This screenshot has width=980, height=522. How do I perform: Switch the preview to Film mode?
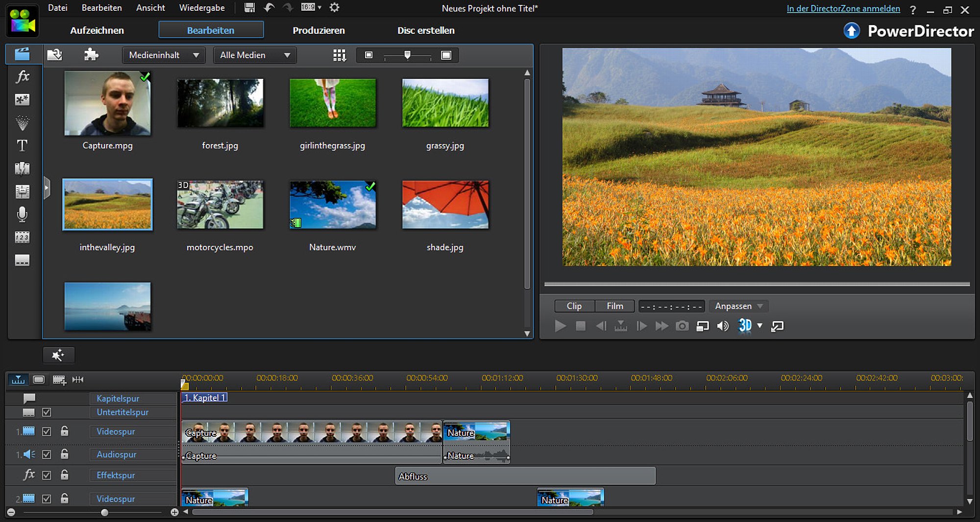click(614, 306)
